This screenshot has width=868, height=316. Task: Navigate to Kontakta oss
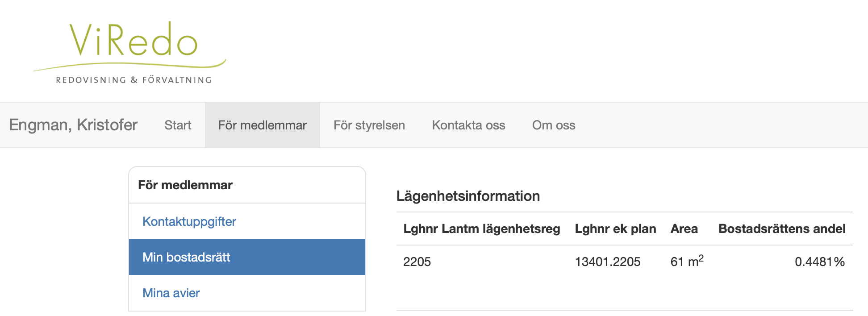pyautogui.click(x=468, y=125)
